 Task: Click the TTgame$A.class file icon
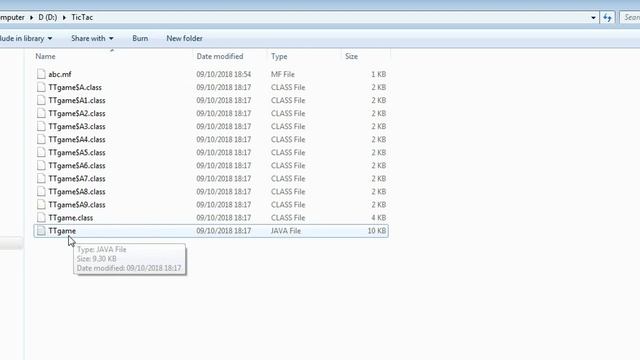[x=41, y=87]
